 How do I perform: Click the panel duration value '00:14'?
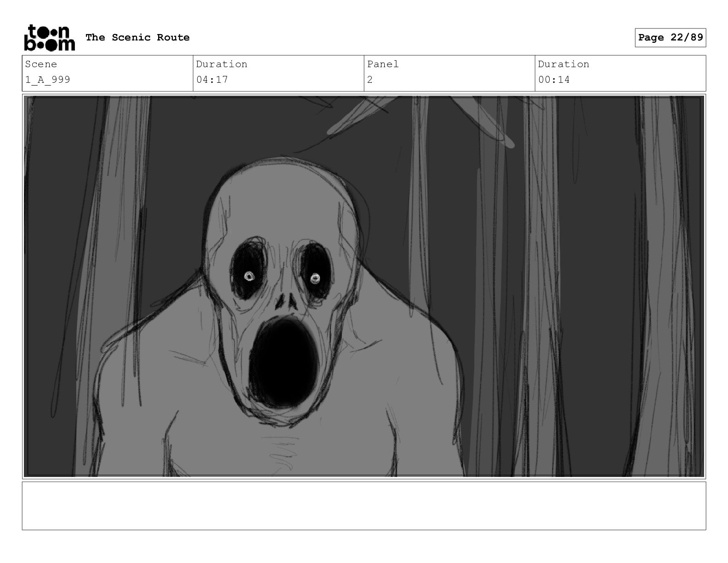point(554,80)
